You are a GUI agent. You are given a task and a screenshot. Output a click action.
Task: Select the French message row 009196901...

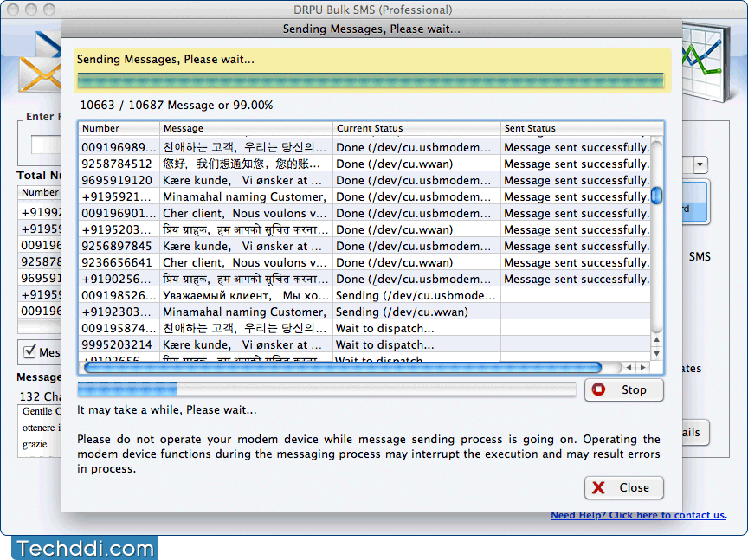click(x=364, y=213)
